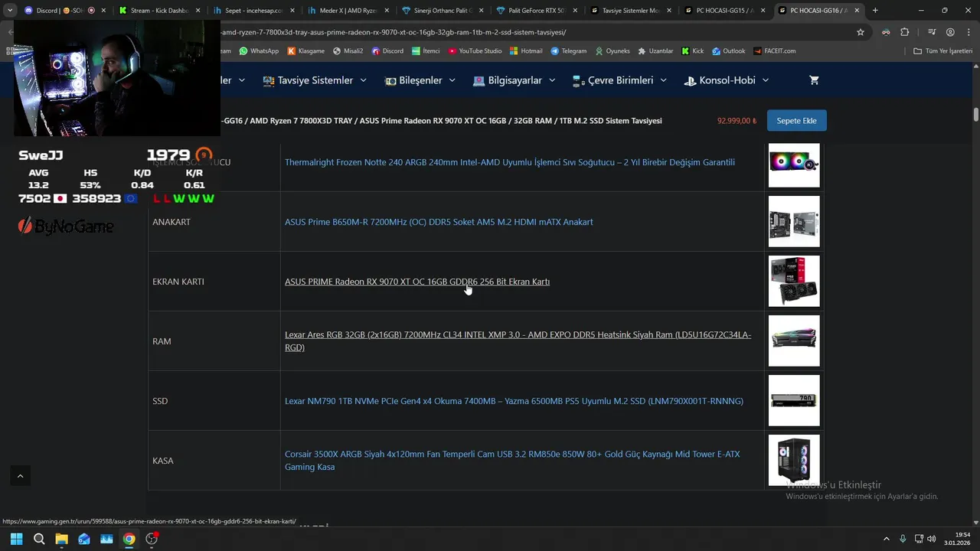Screen dimensions: 980x551
Task: Show hidden system tray icons
Action: point(887,539)
